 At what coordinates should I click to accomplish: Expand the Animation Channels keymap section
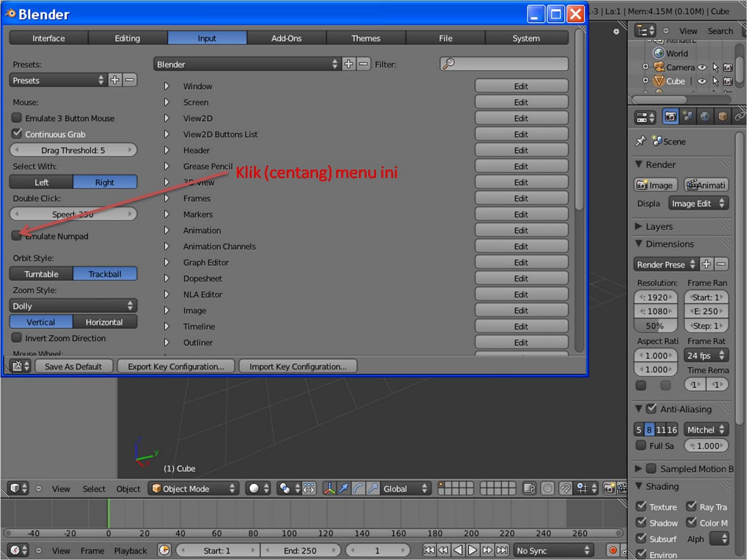[167, 246]
